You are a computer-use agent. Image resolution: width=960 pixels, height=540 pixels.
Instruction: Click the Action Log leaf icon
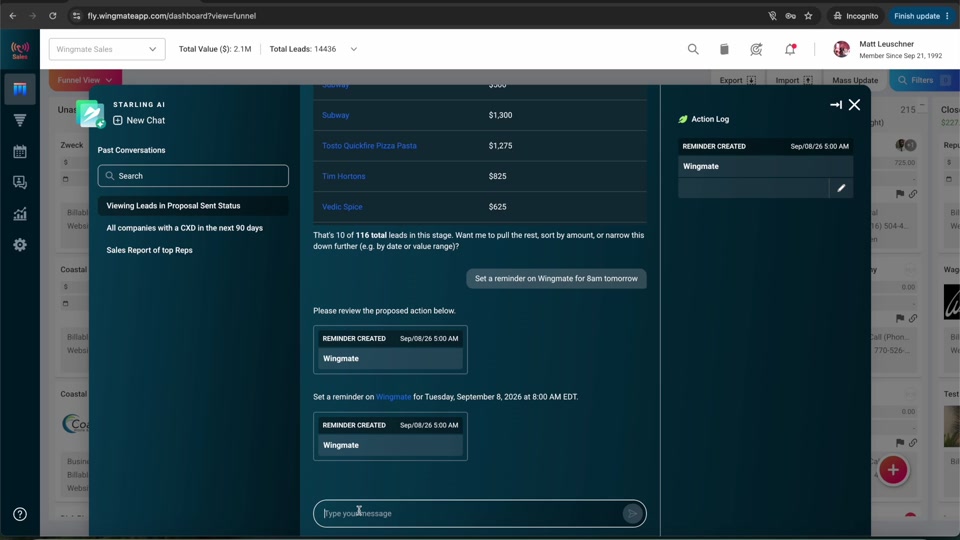683,119
